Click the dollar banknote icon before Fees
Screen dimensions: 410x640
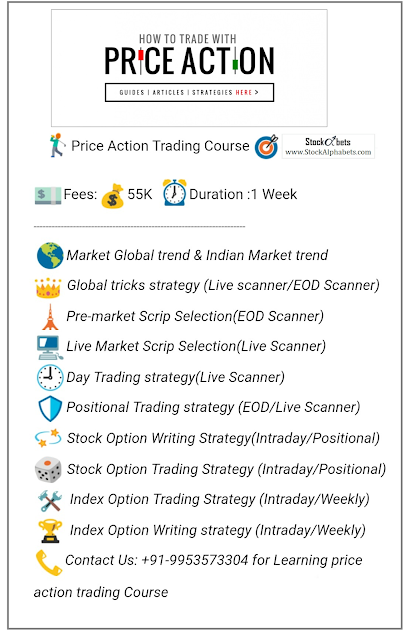(48, 196)
